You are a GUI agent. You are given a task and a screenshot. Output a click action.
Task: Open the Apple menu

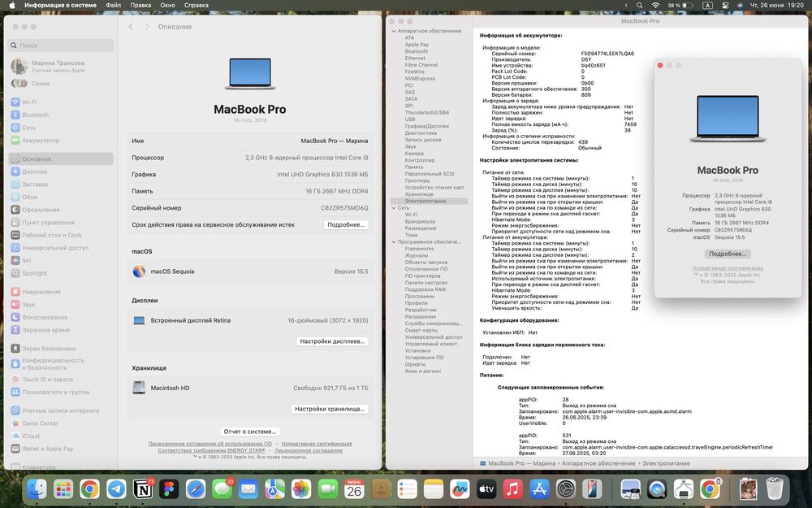point(12,5)
